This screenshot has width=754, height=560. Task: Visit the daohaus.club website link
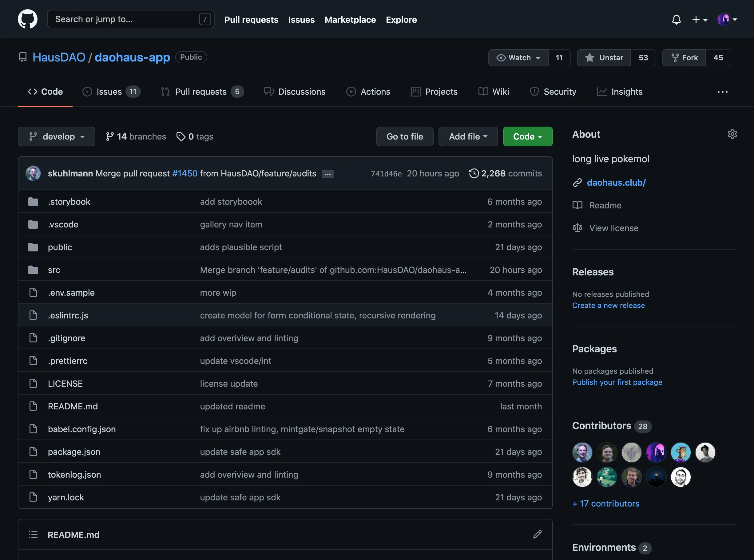pos(616,183)
